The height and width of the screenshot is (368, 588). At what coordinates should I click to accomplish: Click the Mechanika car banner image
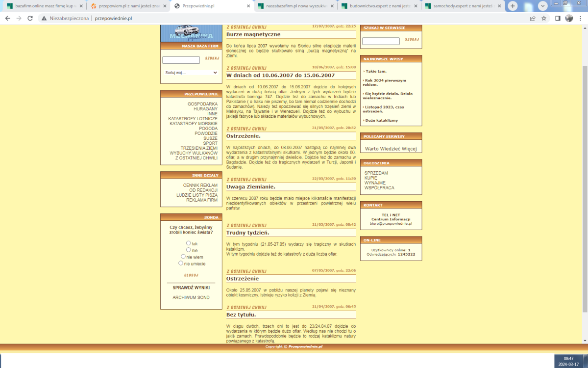point(191,33)
